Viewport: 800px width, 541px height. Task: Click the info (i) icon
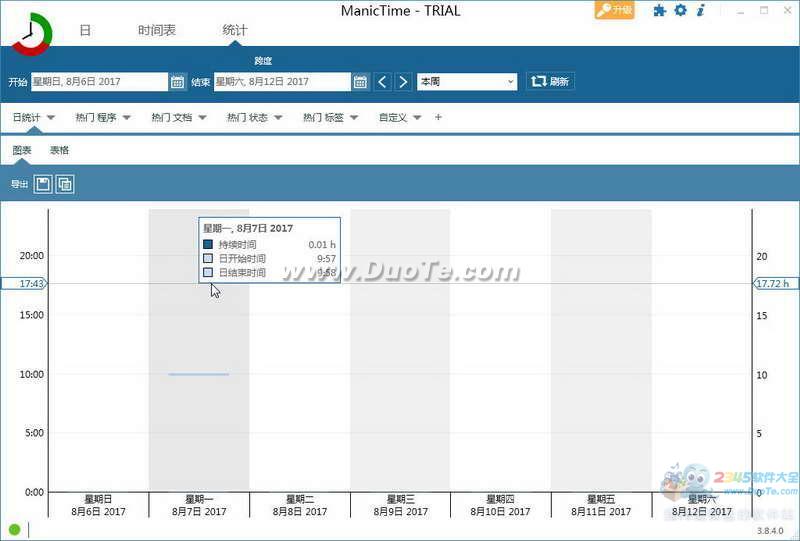pos(701,11)
